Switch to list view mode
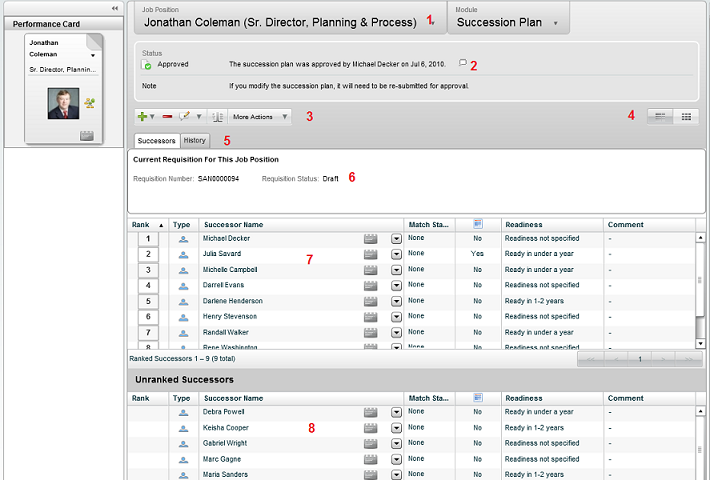 pyautogui.click(x=660, y=117)
